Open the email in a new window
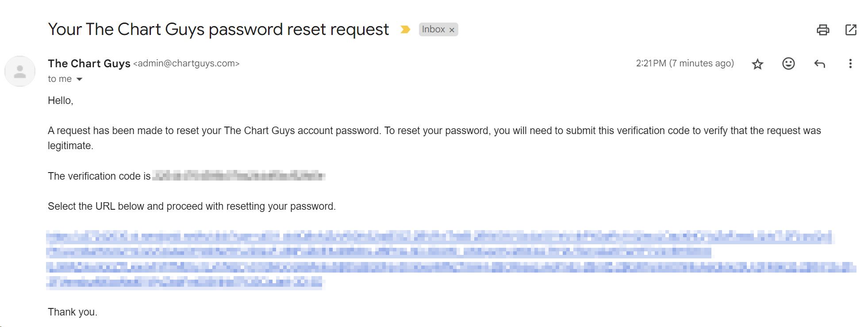This screenshot has height=327, width=868. click(x=850, y=30)
